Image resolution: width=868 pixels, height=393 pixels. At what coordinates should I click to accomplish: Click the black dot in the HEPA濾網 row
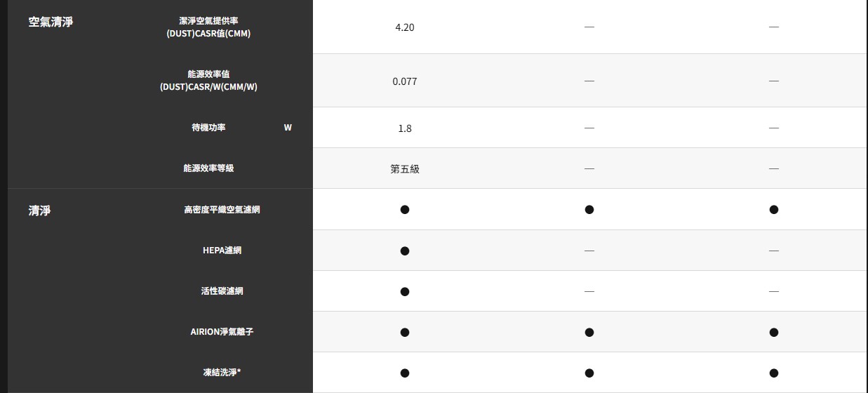pos(405,251)
